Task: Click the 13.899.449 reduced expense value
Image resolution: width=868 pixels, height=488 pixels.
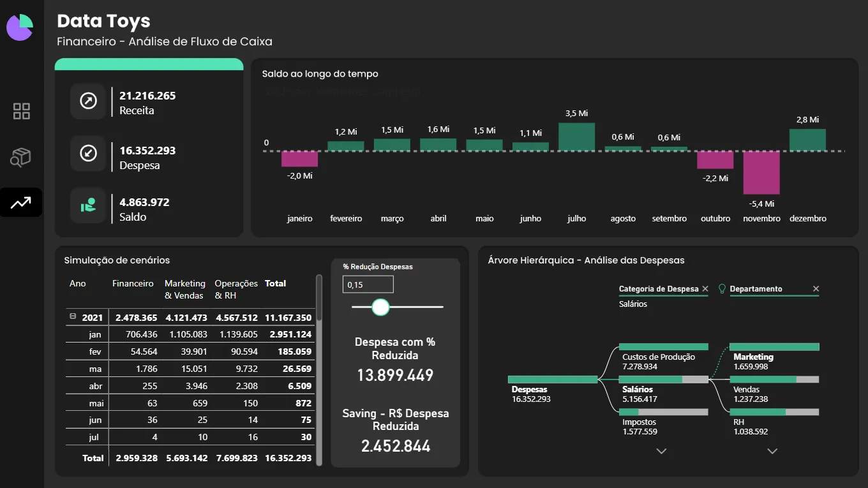Action: coord(395,375)
